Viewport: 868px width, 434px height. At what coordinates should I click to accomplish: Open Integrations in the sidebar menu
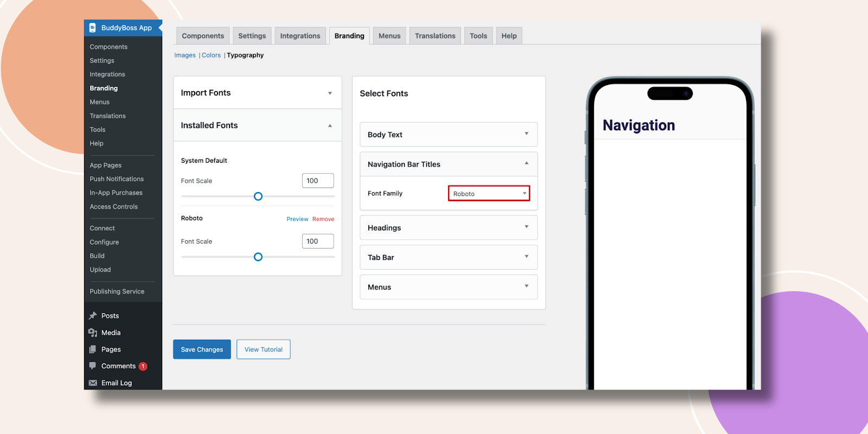pyautogui.click(x=107, y=74)
